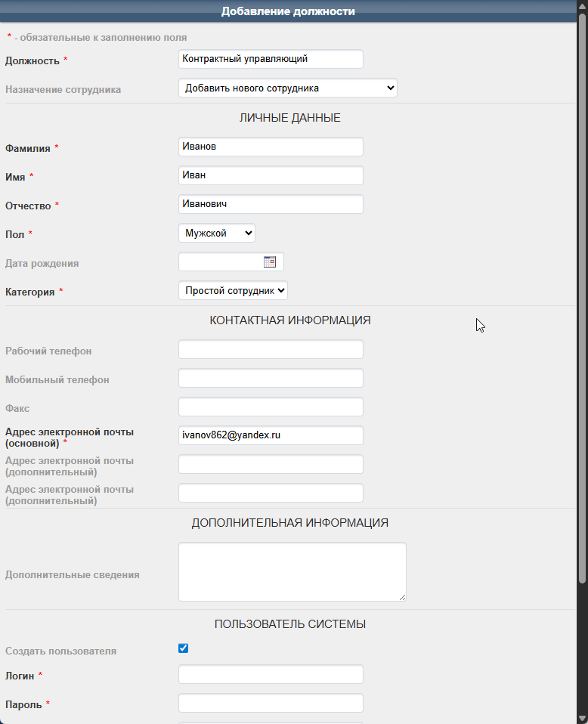This screenshot has width=588, height=724.
Task: Click the Фамилия text field
Action: point(271,147)
